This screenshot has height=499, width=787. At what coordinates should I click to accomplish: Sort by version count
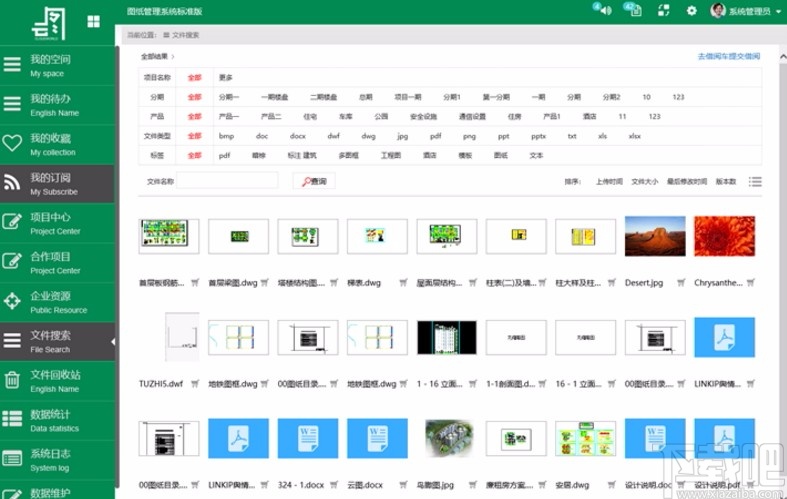tap(726, 182)
